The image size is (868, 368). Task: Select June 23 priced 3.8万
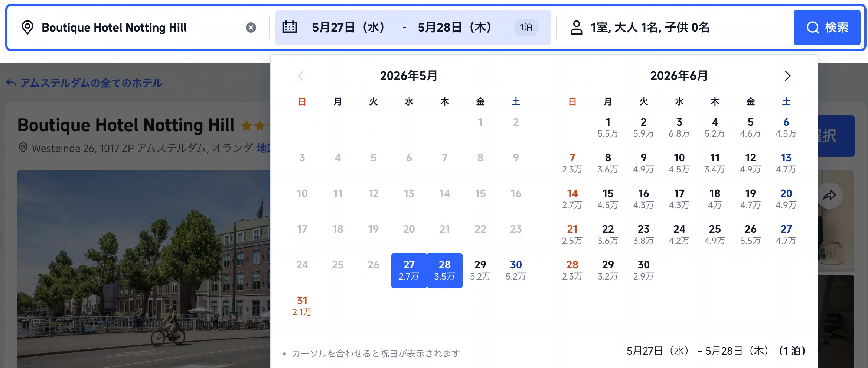pyautogui.click(x=644, y=235)
